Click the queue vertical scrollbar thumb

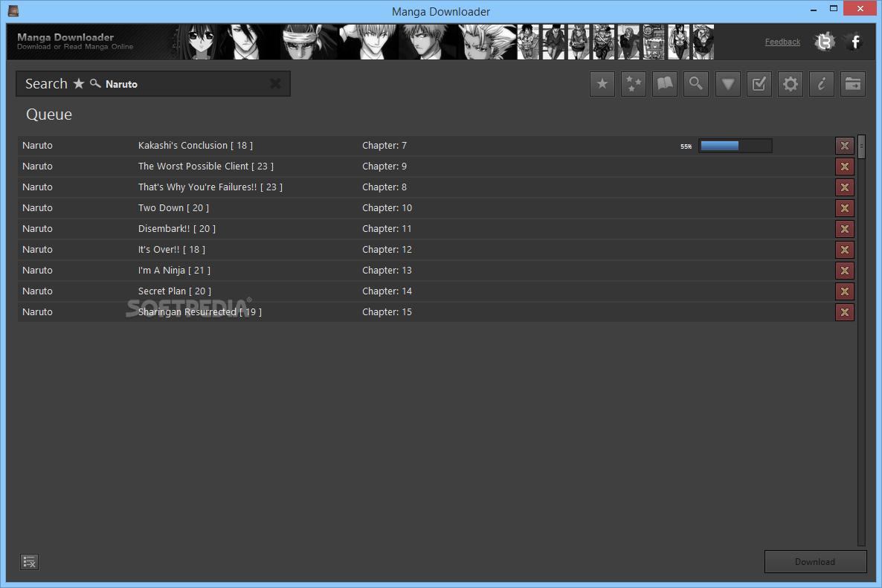click(861, 146)
